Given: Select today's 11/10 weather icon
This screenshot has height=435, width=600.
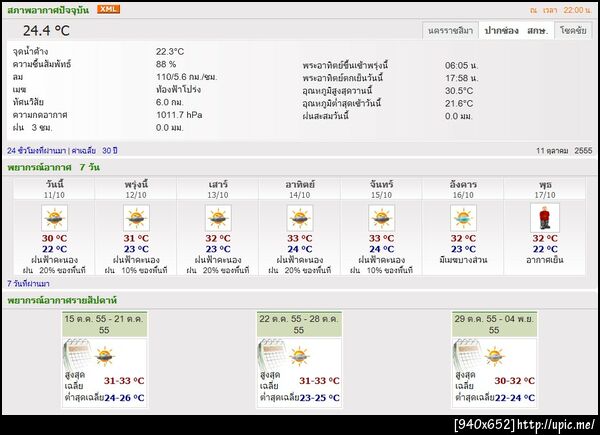Looking at the screenshot, I should pyautogui.click(x=54, y=218).
